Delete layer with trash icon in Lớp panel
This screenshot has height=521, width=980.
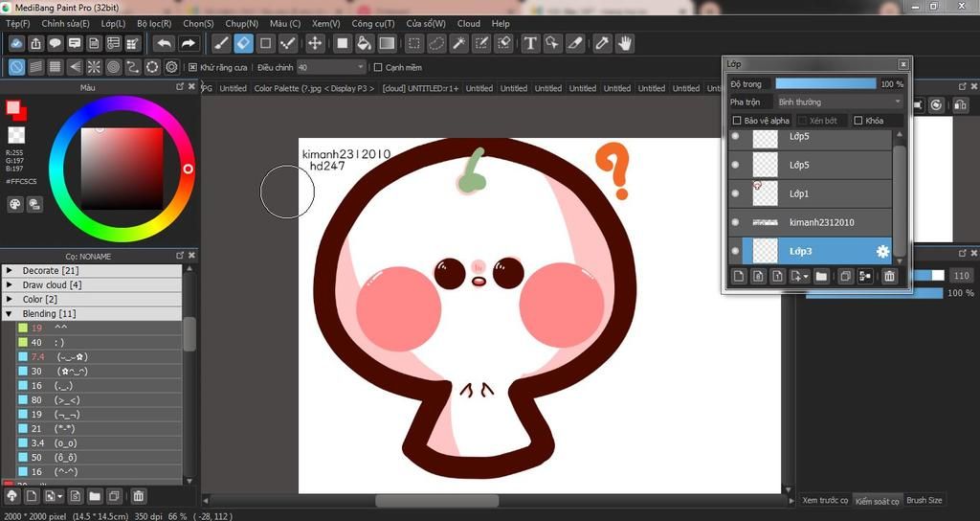(889, 276)
